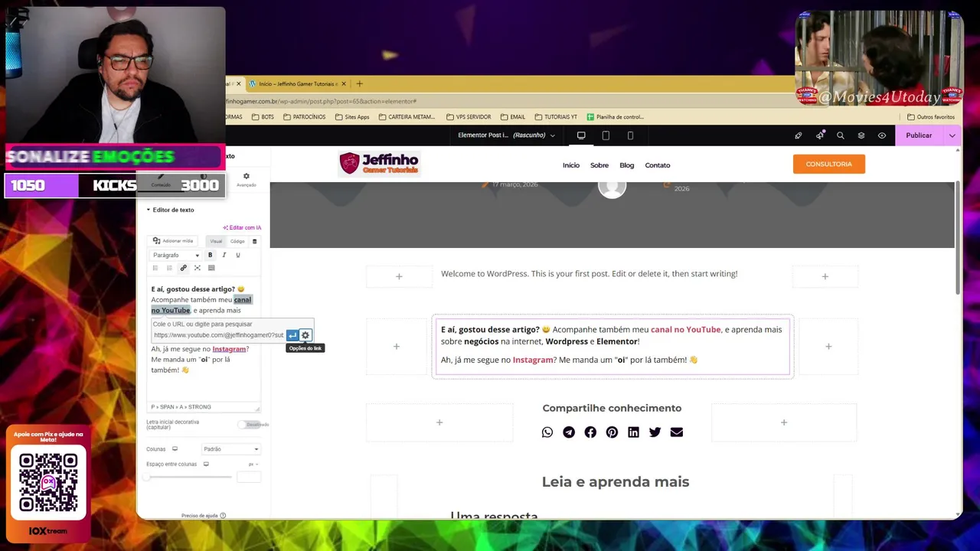Open a new browser tab with plus button

(359, 84)
